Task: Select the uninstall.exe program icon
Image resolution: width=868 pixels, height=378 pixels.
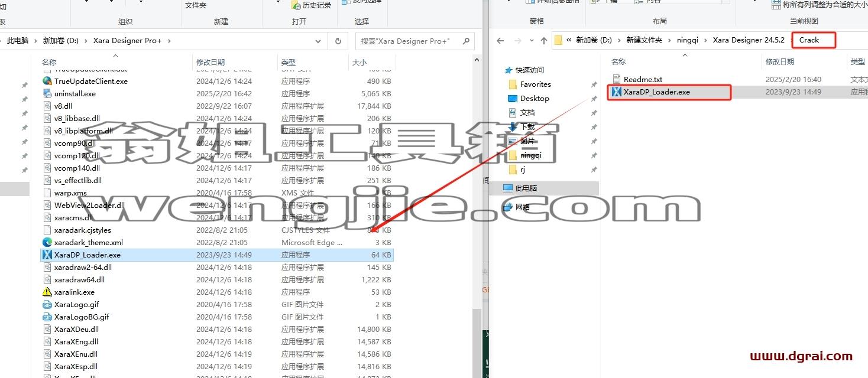Action: tap(47, 93)
